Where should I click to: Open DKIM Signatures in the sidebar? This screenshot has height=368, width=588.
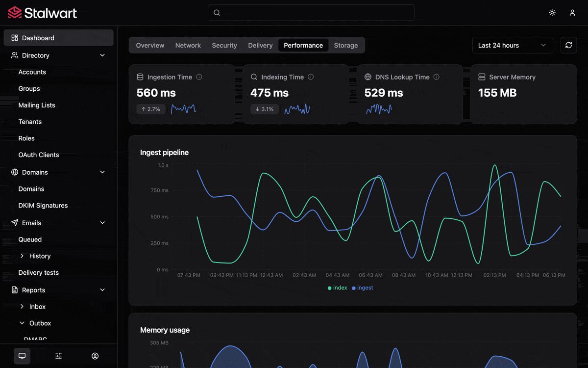point(43,206)
